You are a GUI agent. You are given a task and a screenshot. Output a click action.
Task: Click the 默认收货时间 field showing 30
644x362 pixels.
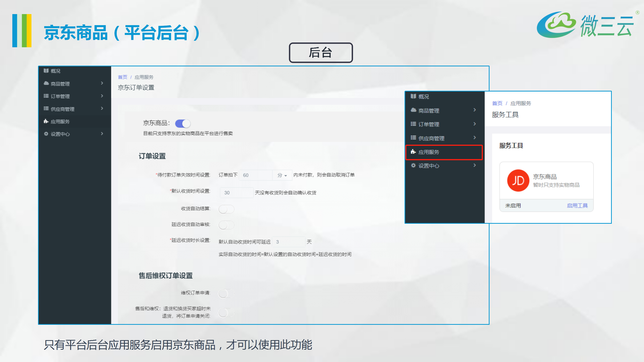tap(236, 193)
